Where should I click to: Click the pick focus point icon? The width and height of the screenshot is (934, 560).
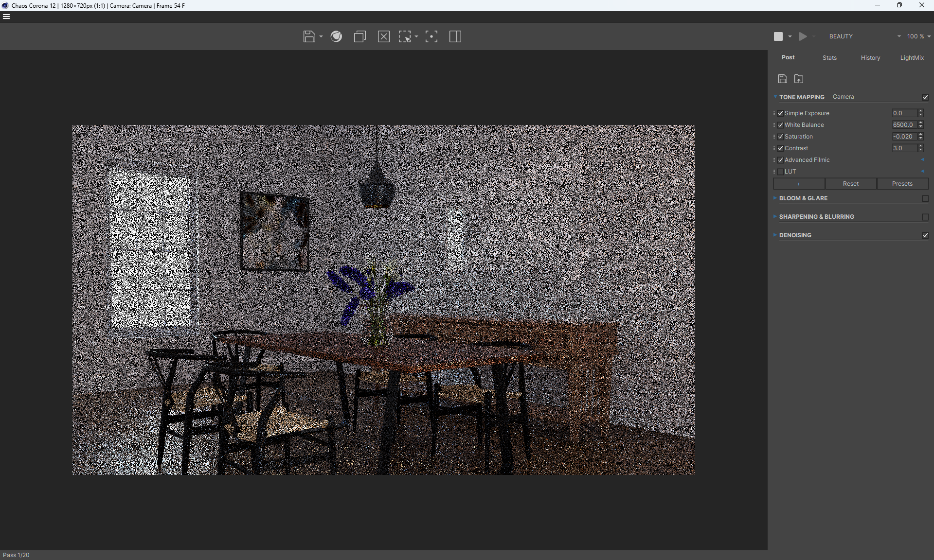pyautogui.click(x=431, y=36)
